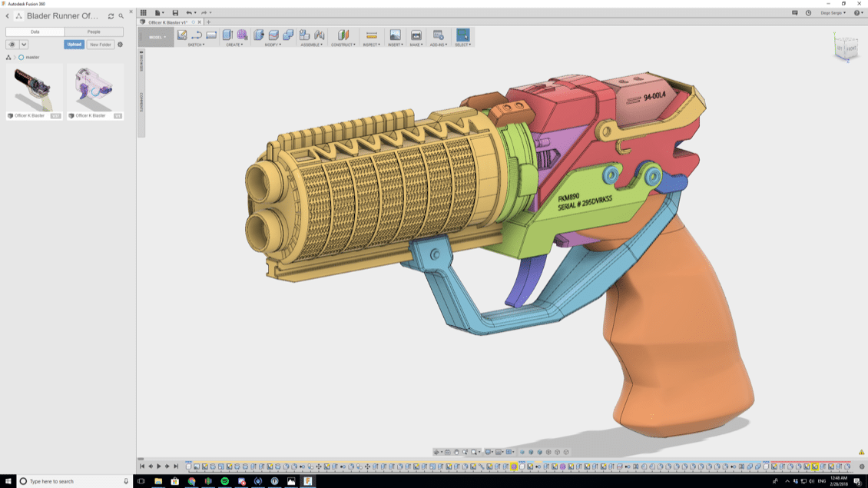Expand the CONSTRUCT menu
Viewport: 868px width, 488px height.
click(343, 45)
